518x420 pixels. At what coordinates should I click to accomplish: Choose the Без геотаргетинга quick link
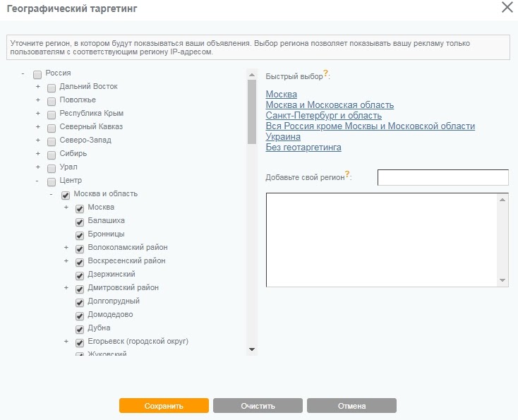coord(303,147)
